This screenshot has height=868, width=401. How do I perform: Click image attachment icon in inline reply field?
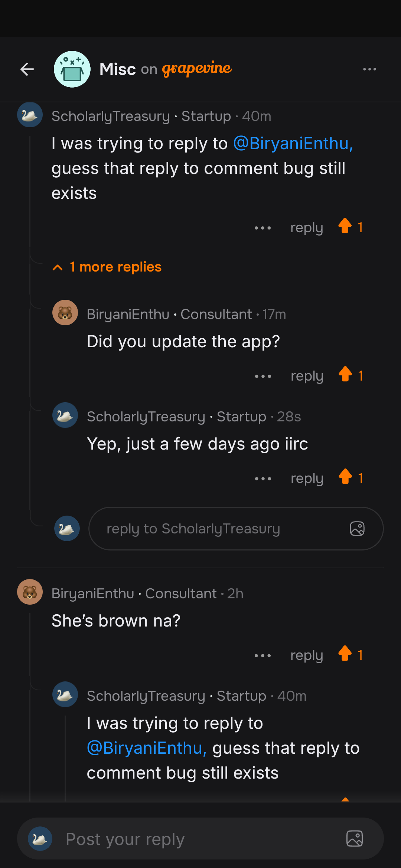(x=358, y=529)
